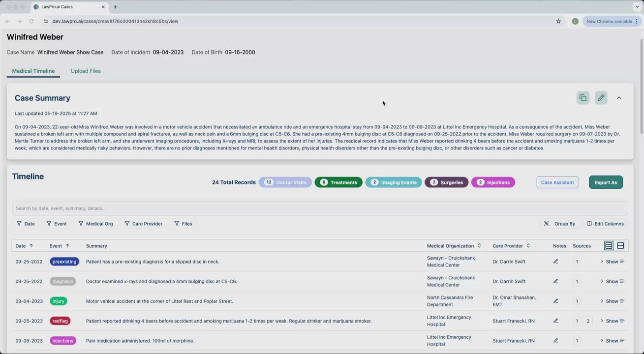The width and height of the screenshot is (644, 354).
Task: Open the row menu icon for the diagnosis row
Action: coord(622,281)
